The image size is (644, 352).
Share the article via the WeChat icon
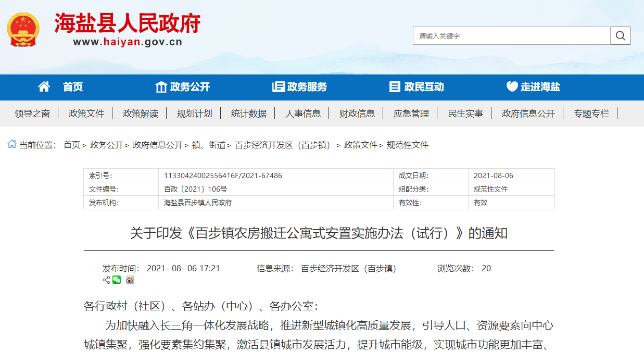pos(117,280)
